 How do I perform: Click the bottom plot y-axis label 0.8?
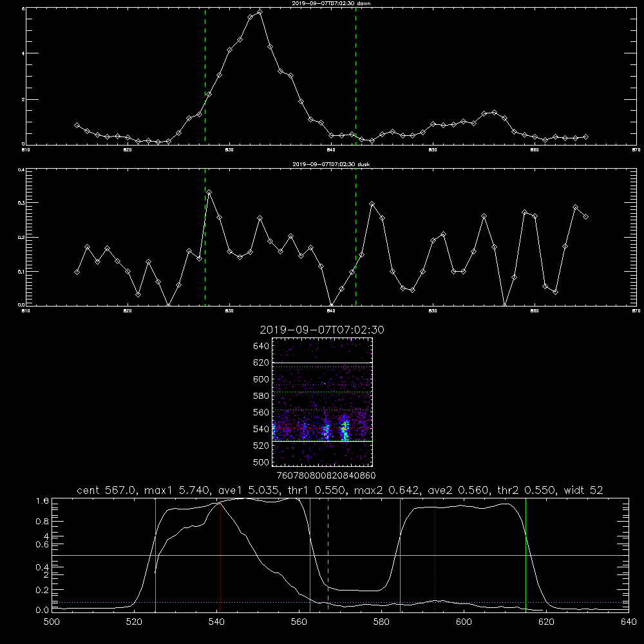pyautogui.click(x=43, y=522)
